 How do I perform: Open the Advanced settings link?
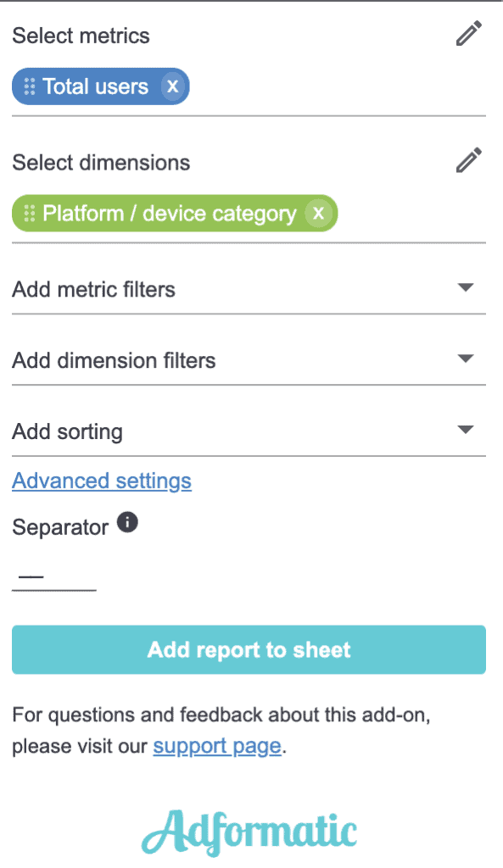tap(101, 481)
